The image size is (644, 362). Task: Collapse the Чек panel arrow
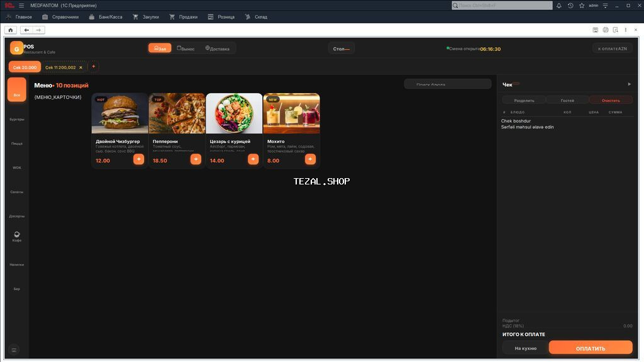click(x=629, y=84)
